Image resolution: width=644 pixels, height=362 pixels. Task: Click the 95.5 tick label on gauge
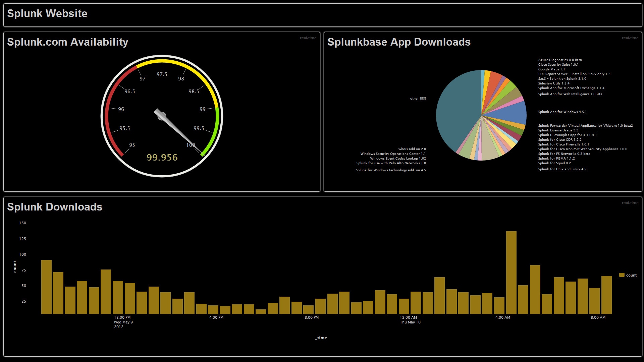pos(124,128)
